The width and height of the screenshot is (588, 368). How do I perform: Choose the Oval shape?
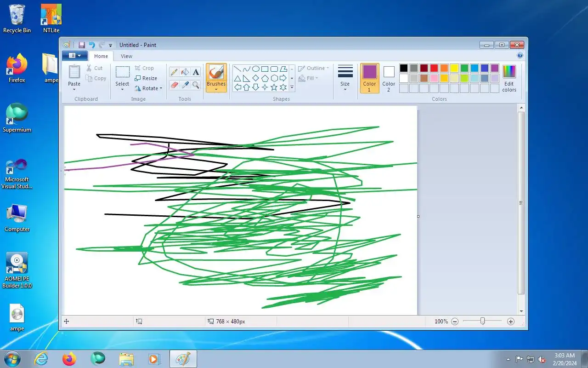coord(256,69)
